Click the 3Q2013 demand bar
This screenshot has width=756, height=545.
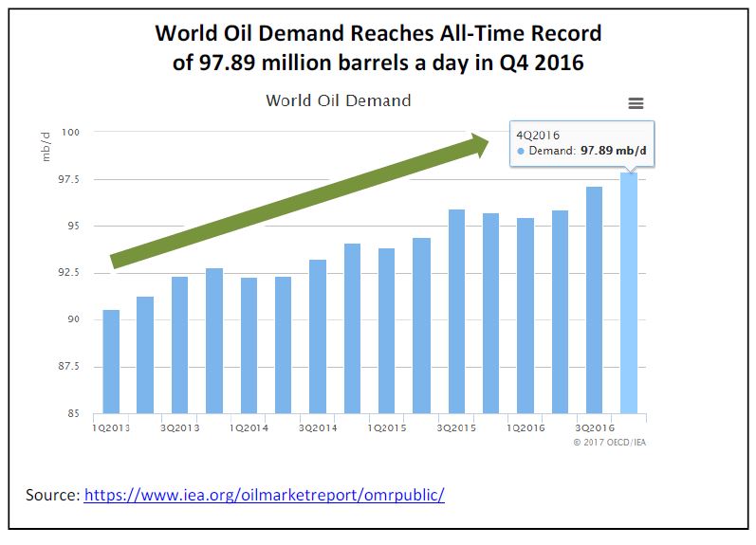pos(179,345)
